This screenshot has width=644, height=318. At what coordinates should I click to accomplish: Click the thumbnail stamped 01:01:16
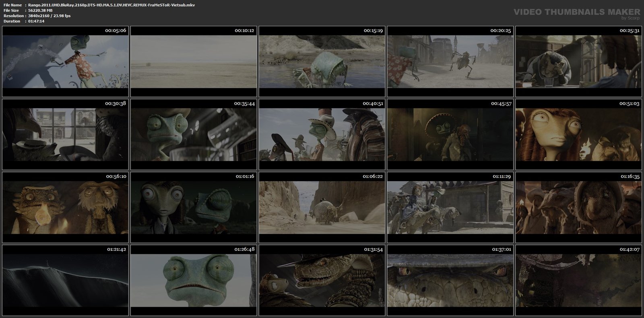pos(194,207)
